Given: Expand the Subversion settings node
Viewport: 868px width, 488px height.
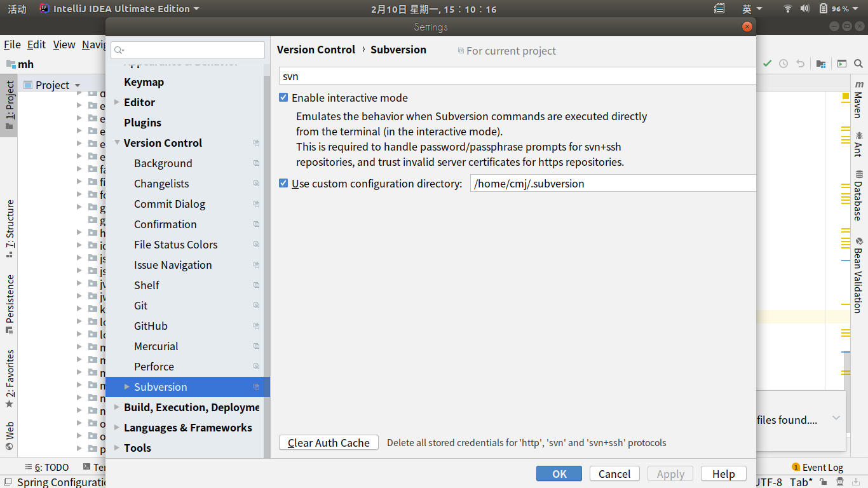Looking at the screenshot, I should coord(127,387).
